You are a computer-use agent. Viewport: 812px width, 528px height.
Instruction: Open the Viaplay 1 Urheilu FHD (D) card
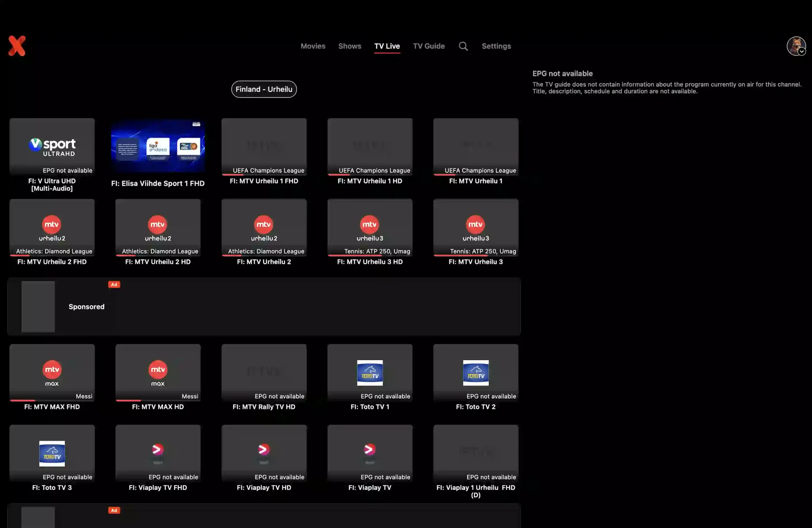tap(475, 453)
